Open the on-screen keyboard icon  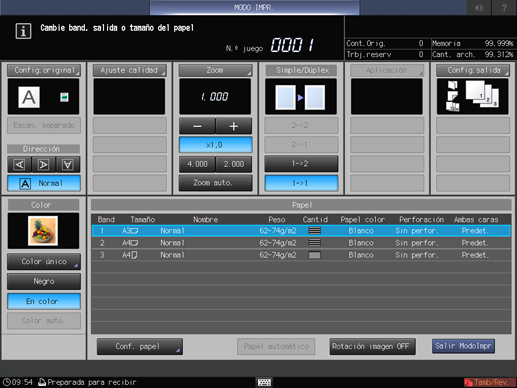[x=264, y=382]
